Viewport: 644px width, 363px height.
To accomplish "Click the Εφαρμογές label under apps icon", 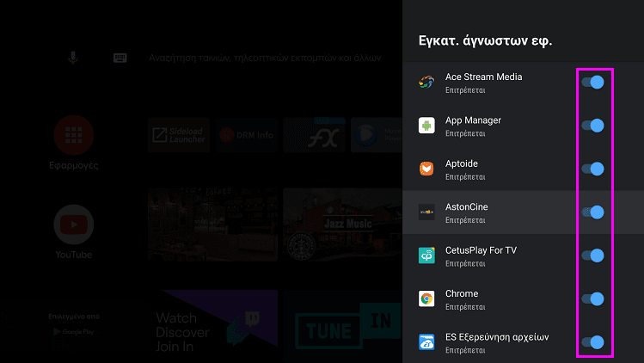I will click(74, 165).
